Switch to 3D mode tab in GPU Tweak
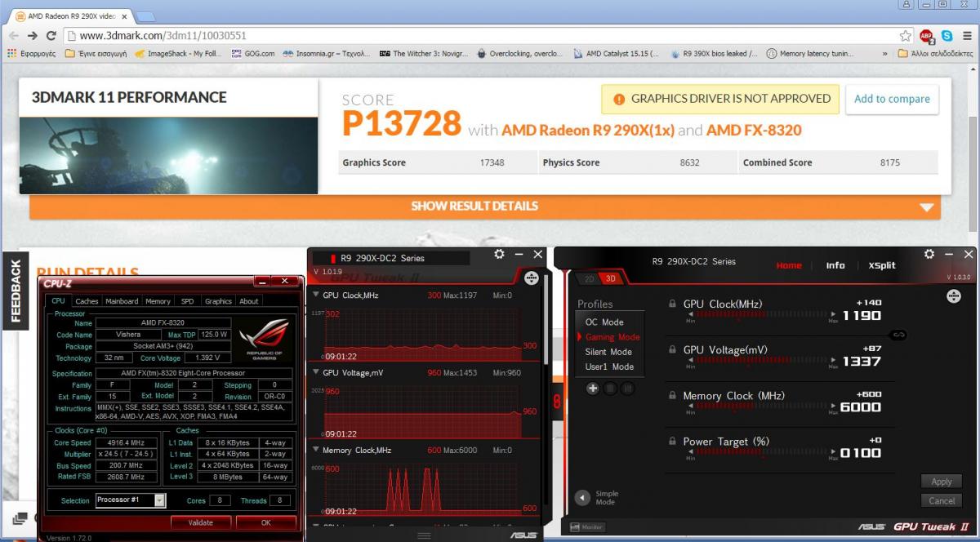 coord(611,278)
